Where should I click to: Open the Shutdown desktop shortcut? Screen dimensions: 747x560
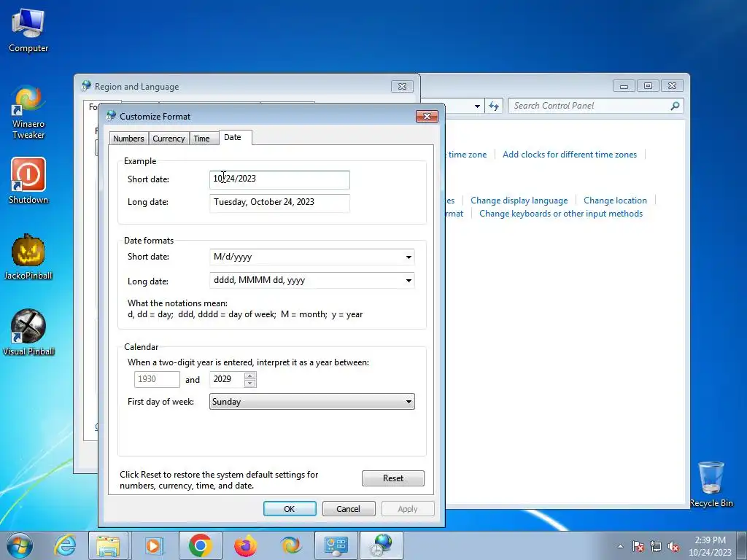[x=28, y=181]
